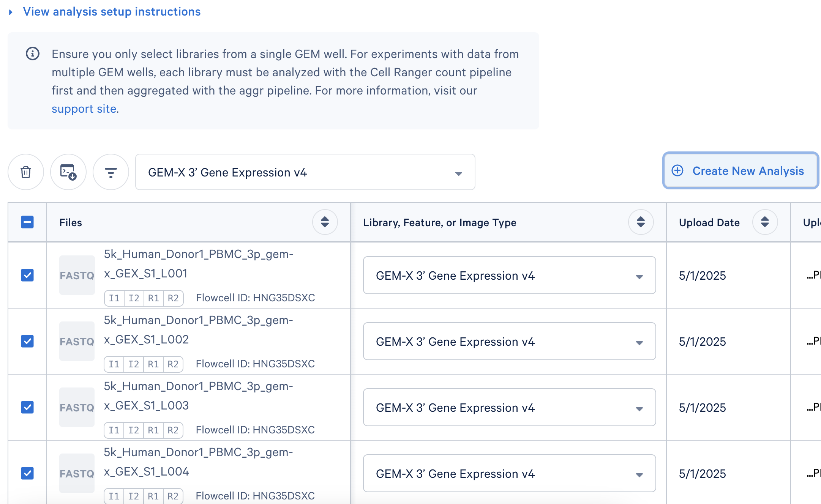Click the trash delete icon
Viewport: 821px width, 504px height.
(26, 172)
